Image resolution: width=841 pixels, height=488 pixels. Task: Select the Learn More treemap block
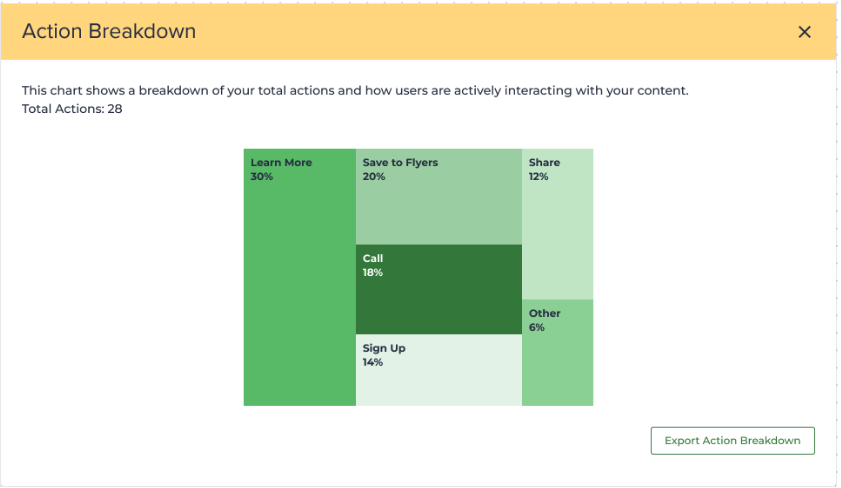tap(299, 290)
